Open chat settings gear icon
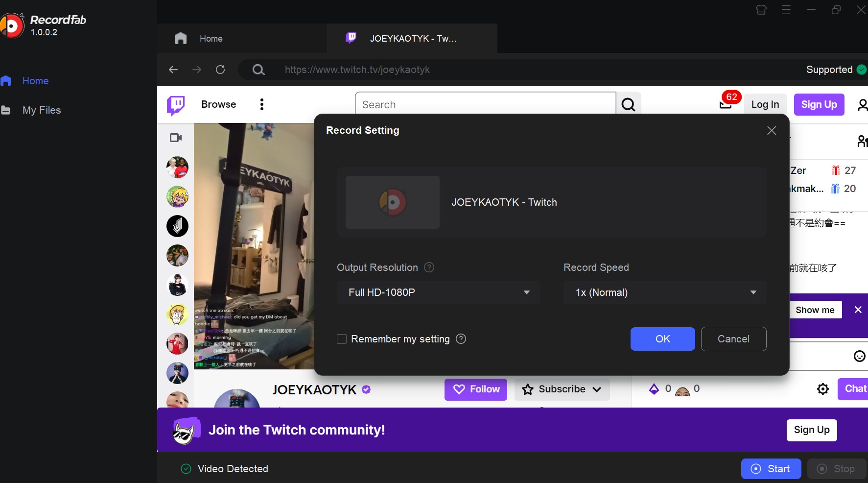 [823, 389]
